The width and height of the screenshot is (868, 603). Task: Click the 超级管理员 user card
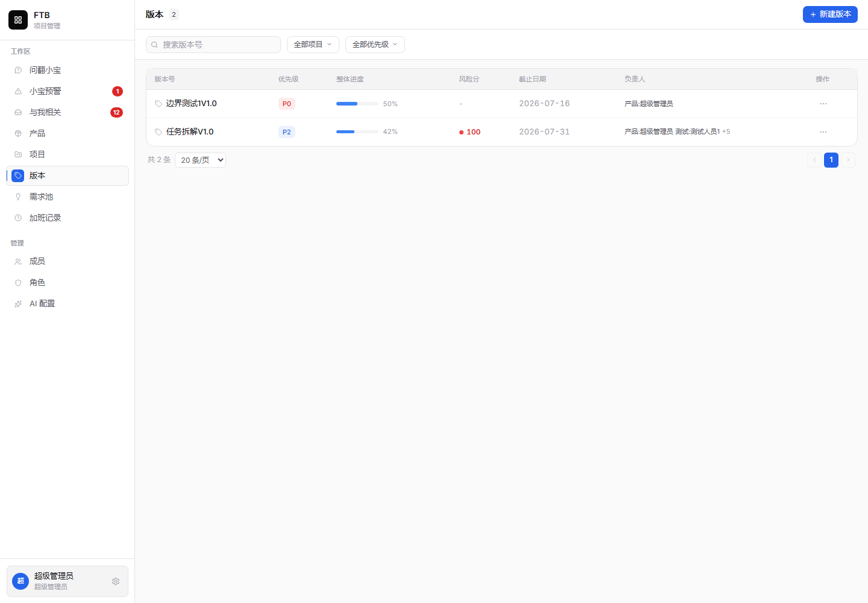click(x=68, y=581)
